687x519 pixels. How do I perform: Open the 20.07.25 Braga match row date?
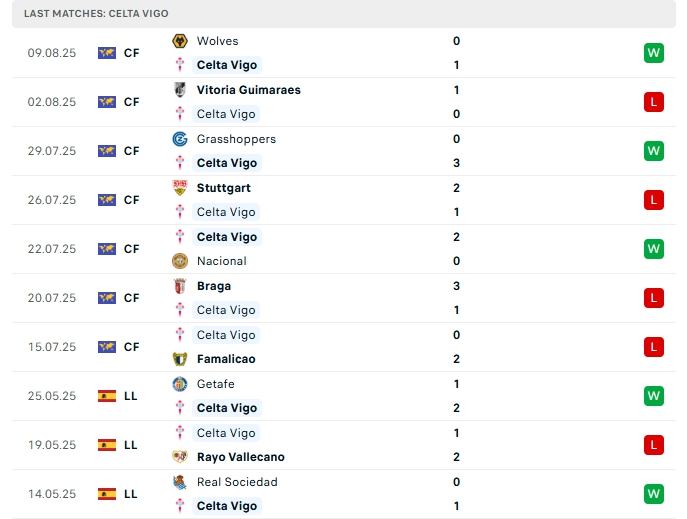click(x=52, y=298)
